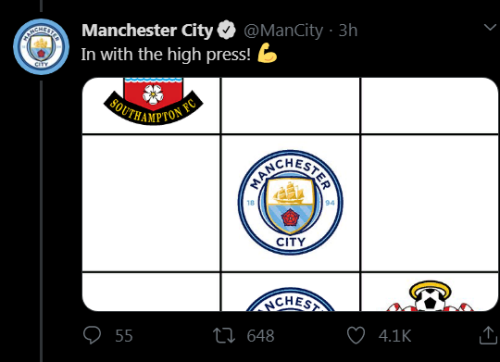Open the @ManCity handle link
500x362 pixels.
(x=283, y=30)
